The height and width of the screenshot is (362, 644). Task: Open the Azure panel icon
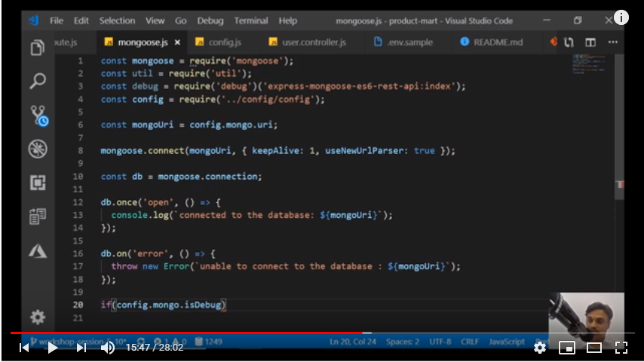click(x=37, y=250)
